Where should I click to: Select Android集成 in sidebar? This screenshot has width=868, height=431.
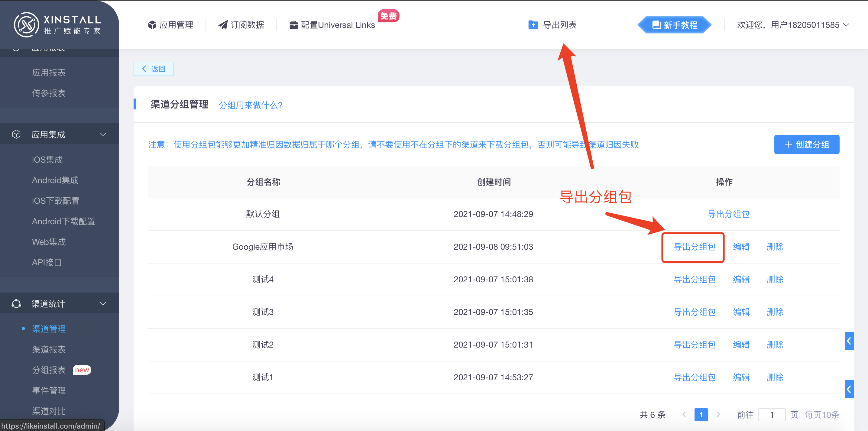(55, 180)
